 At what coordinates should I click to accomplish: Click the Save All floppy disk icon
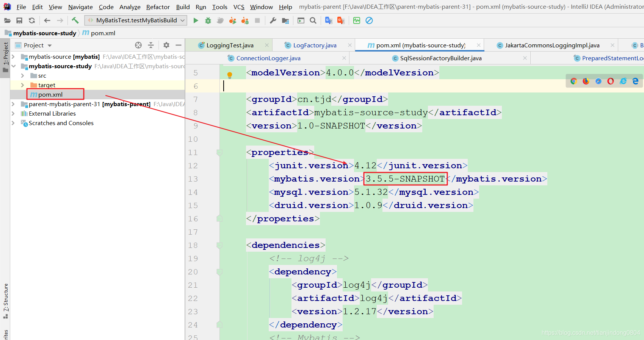tap(19, 20)
